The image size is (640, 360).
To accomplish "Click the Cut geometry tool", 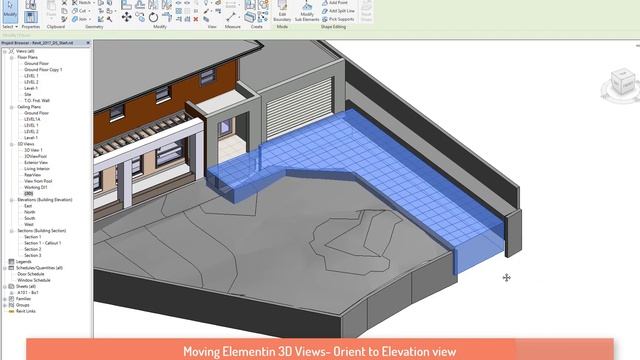I will [80, 11].
